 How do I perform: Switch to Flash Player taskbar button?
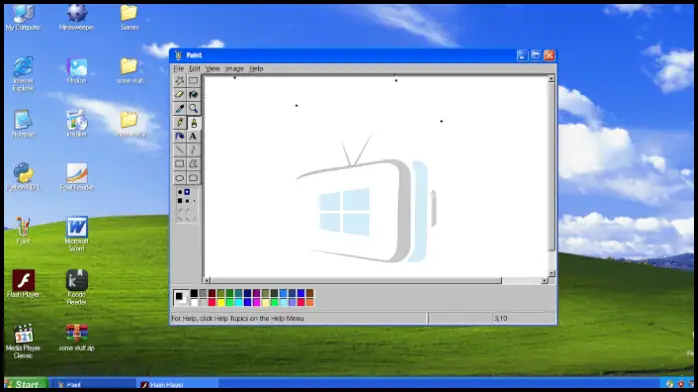coord(177,384)
